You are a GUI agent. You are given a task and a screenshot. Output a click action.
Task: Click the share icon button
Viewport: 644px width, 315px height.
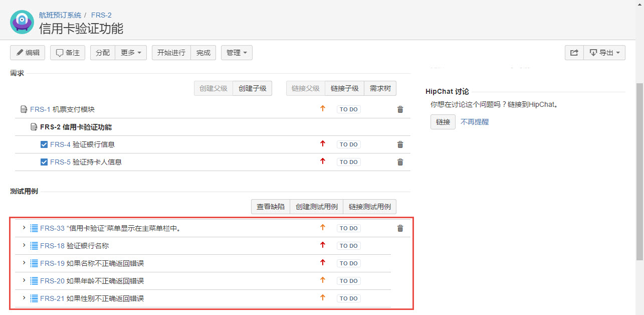pos(574,53)
